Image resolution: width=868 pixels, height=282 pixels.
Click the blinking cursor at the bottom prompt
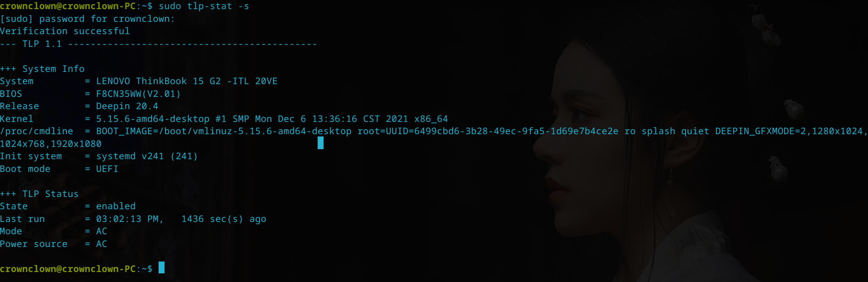point(161,267)
